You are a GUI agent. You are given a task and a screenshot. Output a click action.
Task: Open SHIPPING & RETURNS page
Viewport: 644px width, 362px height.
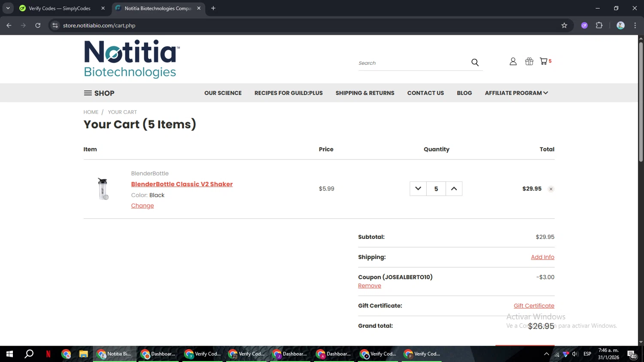(365, 93)
